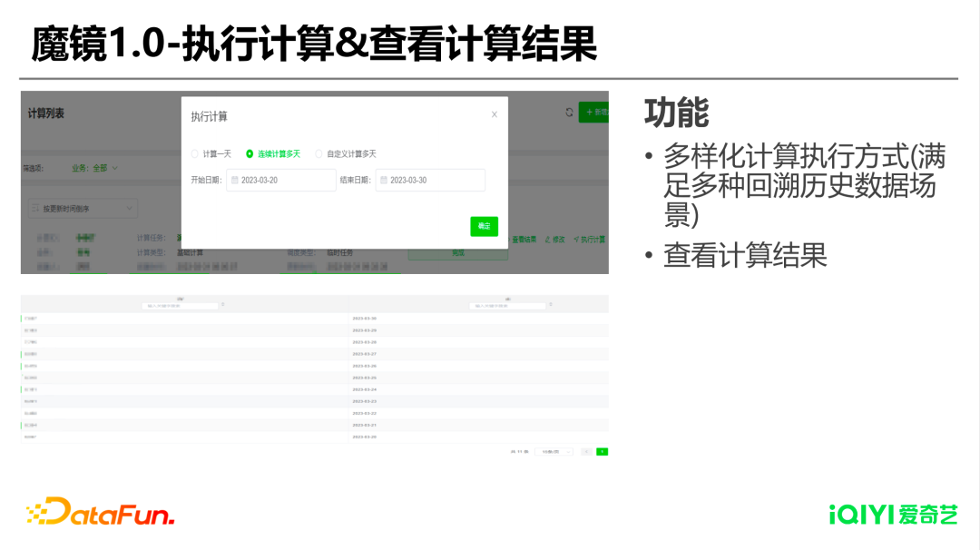980x550 pixels.
Task: Click the refresh icon beside the 新增 button
Action: (x=569, y=113)
